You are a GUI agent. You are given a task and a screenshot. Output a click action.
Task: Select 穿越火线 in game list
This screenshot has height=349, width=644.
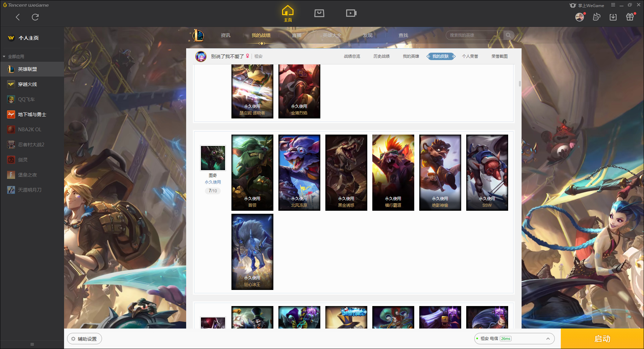click(32, 84)
